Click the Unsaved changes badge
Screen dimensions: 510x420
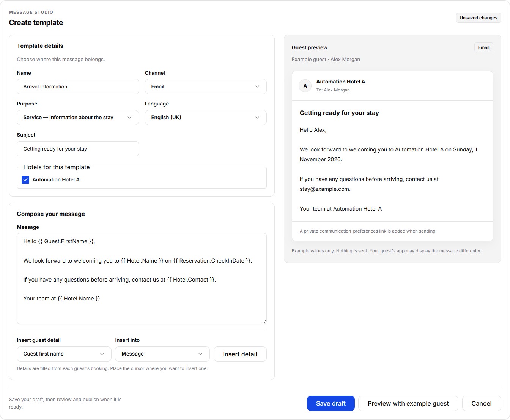point(479,18)
